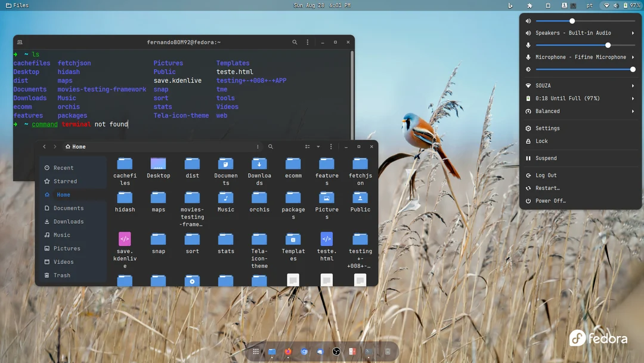Switch Files to list view
The image size is (644, 363).
pyautogui.click(x=308, y=146)
